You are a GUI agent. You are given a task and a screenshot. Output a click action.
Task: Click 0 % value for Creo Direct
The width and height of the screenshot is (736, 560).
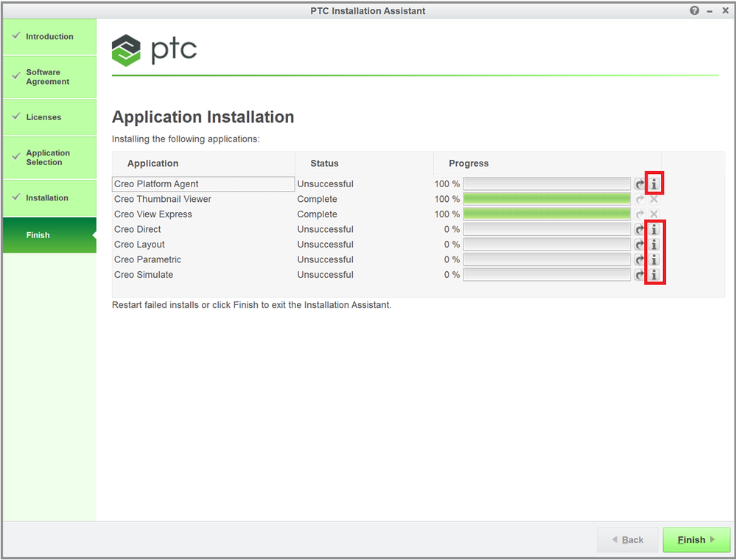pyautogui.click(x=452, y=230)
